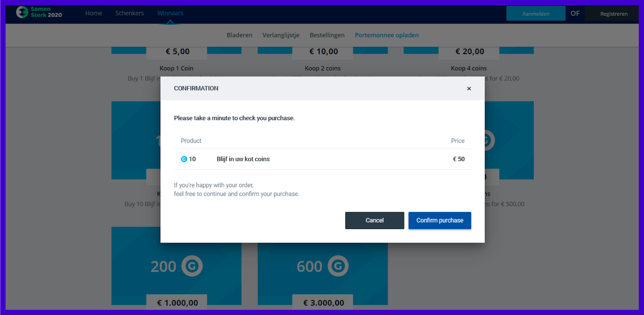Select the Winnaars navigation menu item
Screen dimensions: 644x315
click(170, 13)
